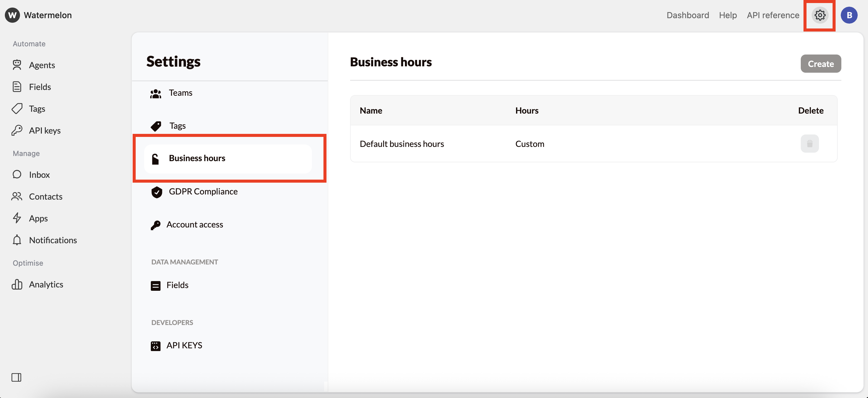Open the API reference link

(773, 15)
